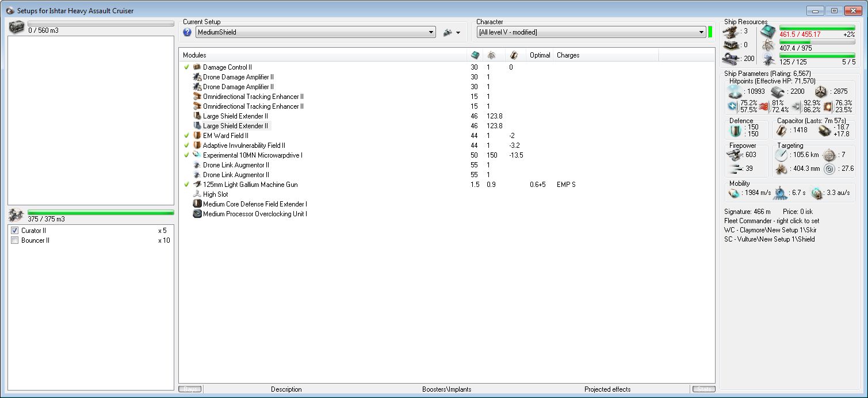Toggle the EM Ward Field II active checkmark
Screen dimensions: 868x398
(x=186, y=136)
